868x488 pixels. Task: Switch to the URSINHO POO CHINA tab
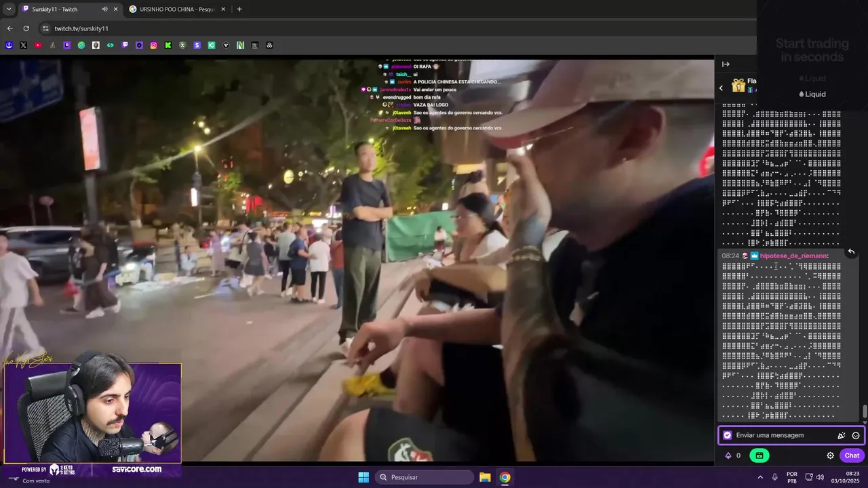point(177,9)
